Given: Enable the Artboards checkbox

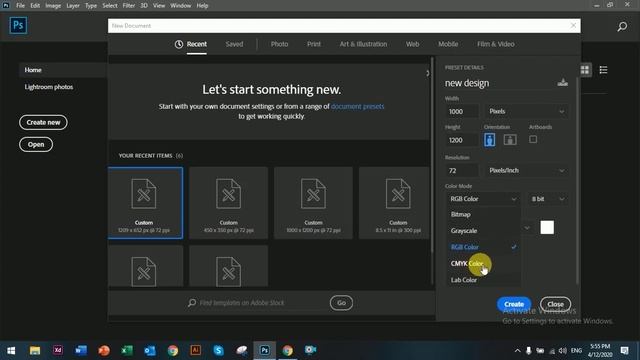Looking at the screenshot, I should click(533, 139).
